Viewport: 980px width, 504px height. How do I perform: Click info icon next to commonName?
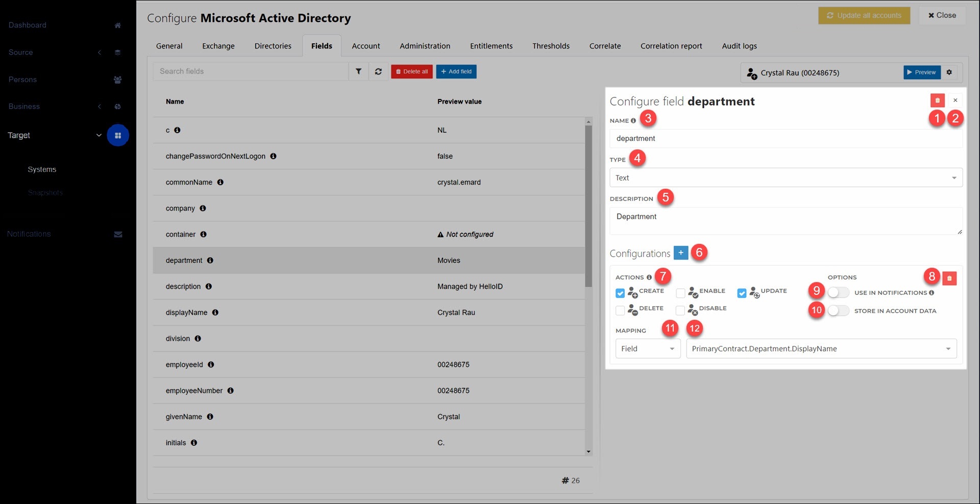(220, 182)
